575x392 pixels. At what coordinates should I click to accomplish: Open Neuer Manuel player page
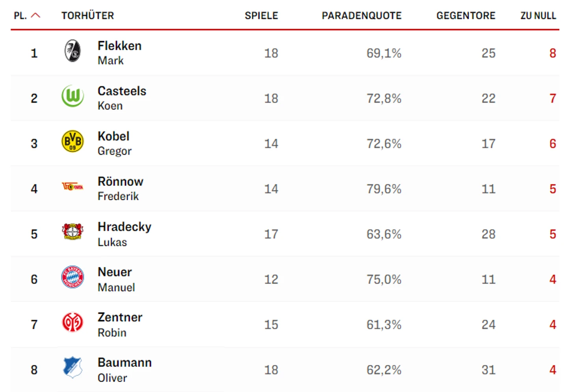[x=116, y=279]
